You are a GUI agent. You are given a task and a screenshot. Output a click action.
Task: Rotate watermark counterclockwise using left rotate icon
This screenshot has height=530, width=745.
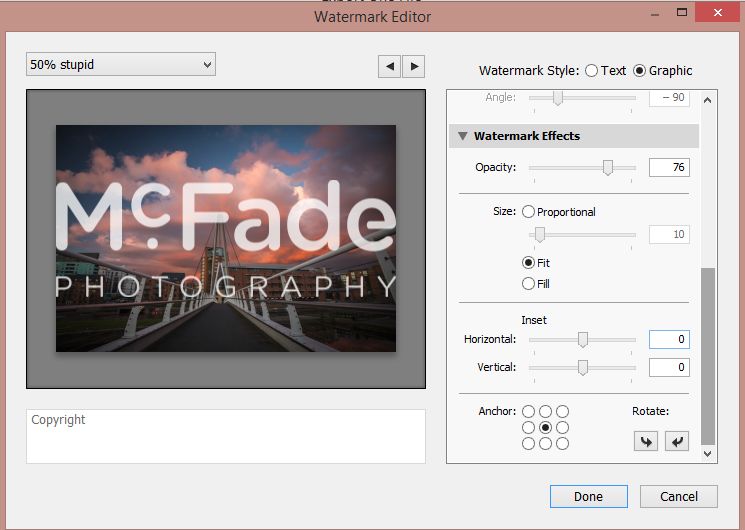(x=645, y=441)
